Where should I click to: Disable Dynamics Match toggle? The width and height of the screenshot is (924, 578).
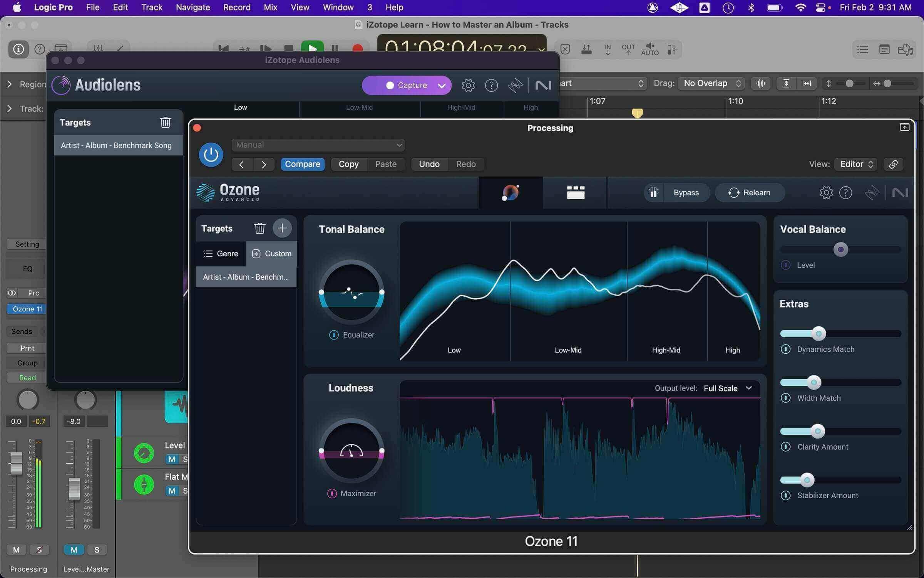[785, 349]
